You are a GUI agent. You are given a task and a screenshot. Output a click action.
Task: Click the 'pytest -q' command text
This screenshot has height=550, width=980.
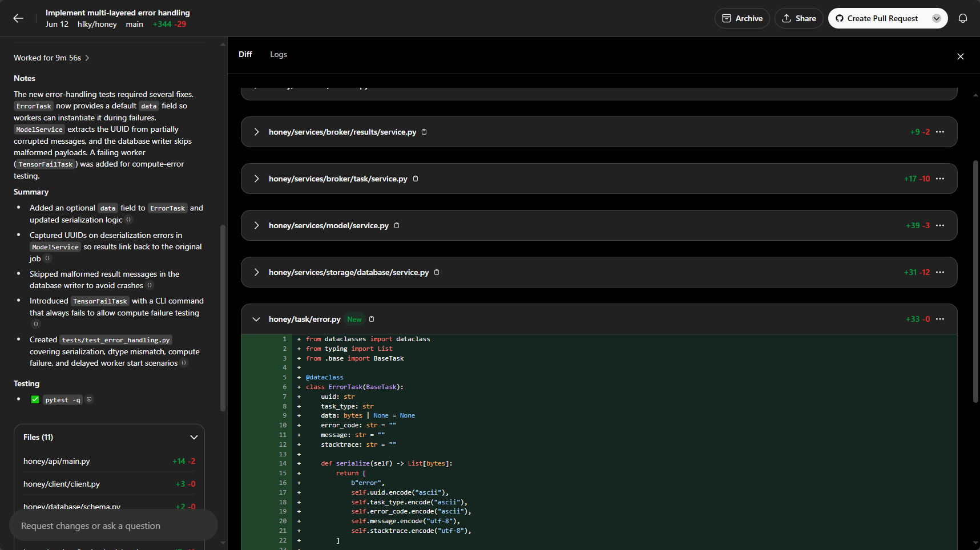coord(63,400)
